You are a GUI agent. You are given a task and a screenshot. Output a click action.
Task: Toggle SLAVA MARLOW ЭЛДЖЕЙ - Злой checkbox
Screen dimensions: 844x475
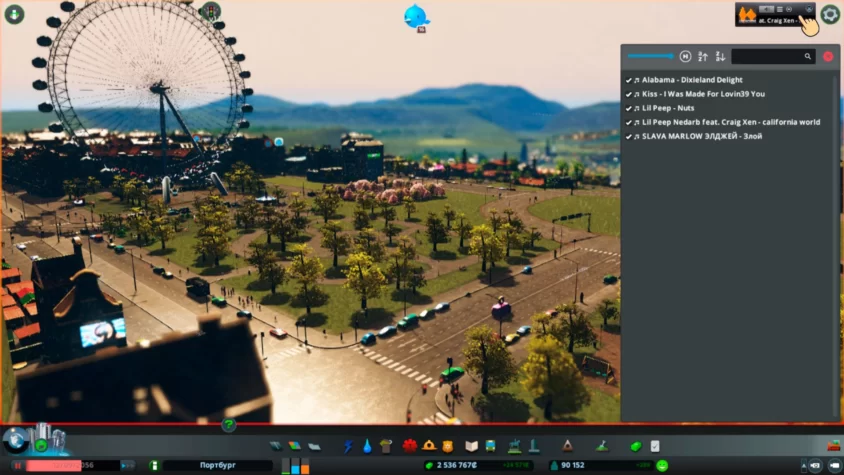click(x=628, y=137)
